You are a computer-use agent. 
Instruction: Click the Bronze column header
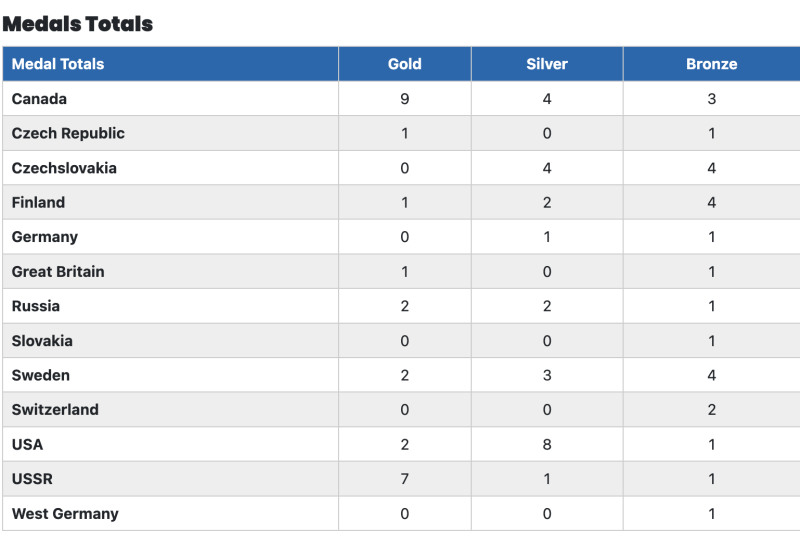pos(711,64)
